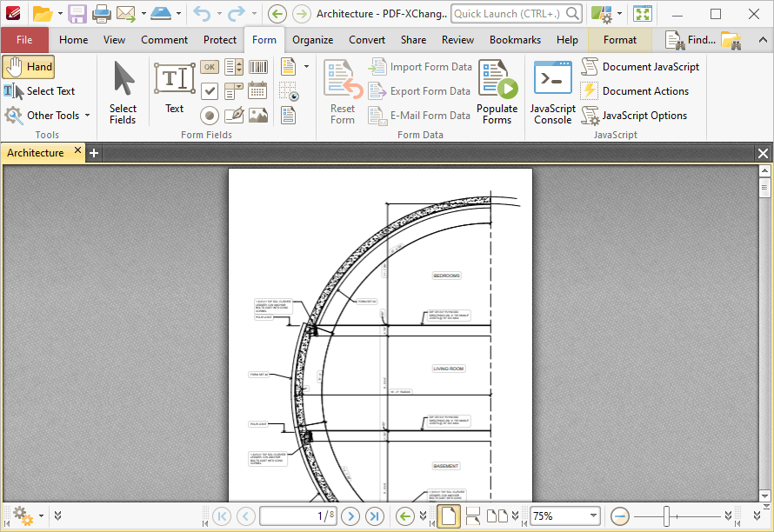Expand the open file dropdown arrow
Screen dimensions: 774x532
[x=60, y=14]
